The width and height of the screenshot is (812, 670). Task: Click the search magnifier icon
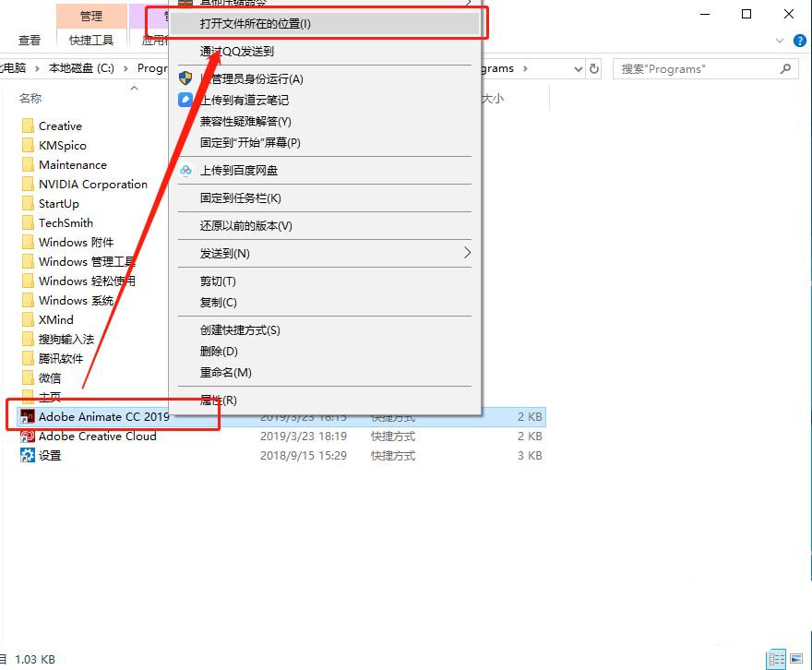point(785,68)
